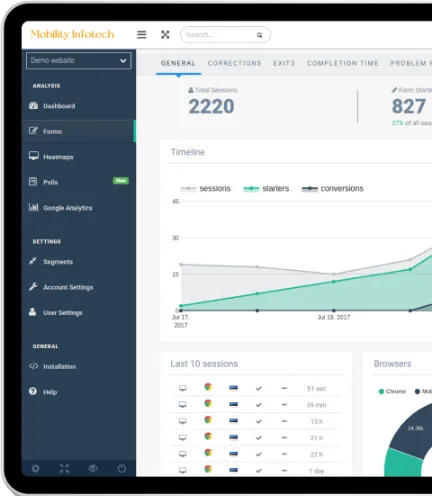This screenshot has width=432, height=496.
Task: Click the Forms edit icon
Action: point(33,131)
